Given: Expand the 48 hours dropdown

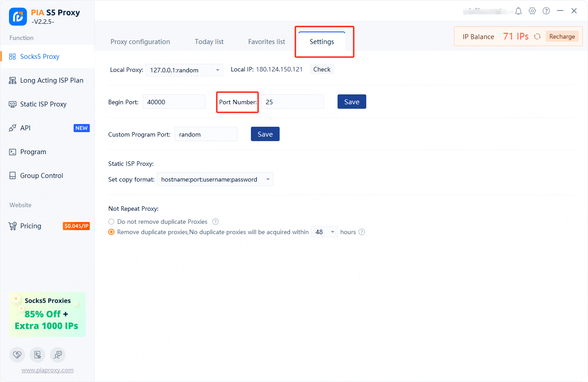Looking at the screenshot, I should tap(324, 232).
